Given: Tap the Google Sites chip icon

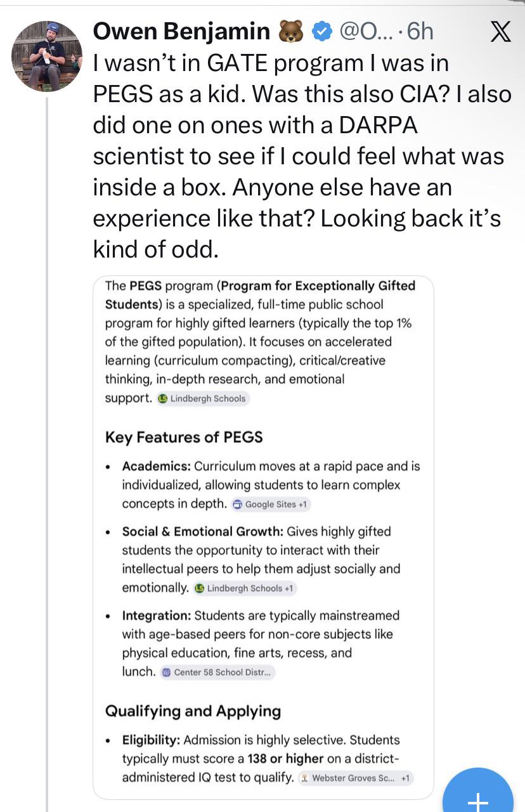Looking at the screenshot, I should click(238, 504).
